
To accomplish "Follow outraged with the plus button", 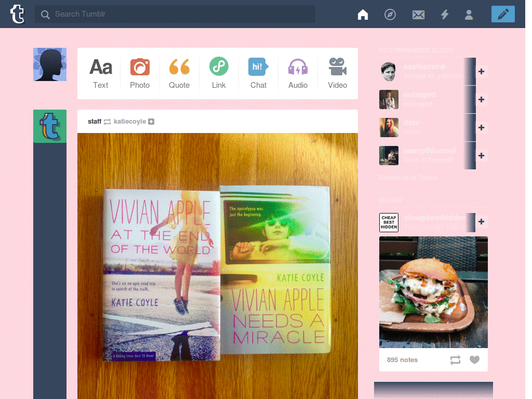I will [x=481, y=99].
